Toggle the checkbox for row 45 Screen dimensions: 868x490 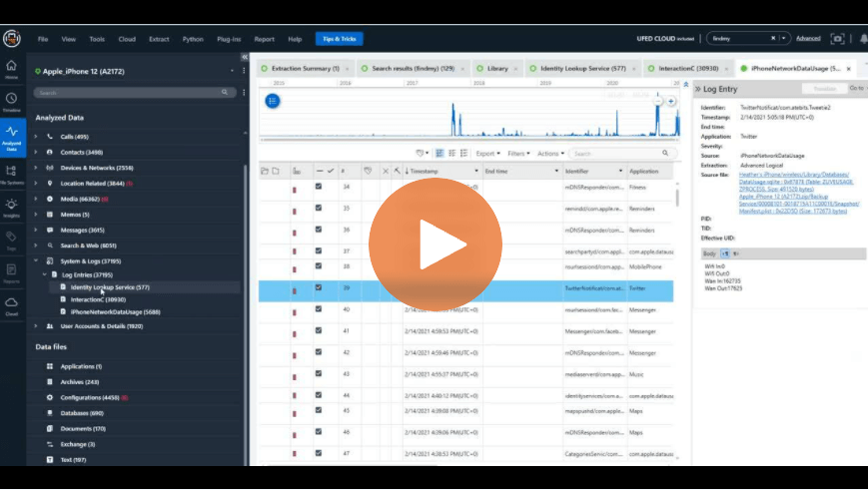(x=319, y=409)
